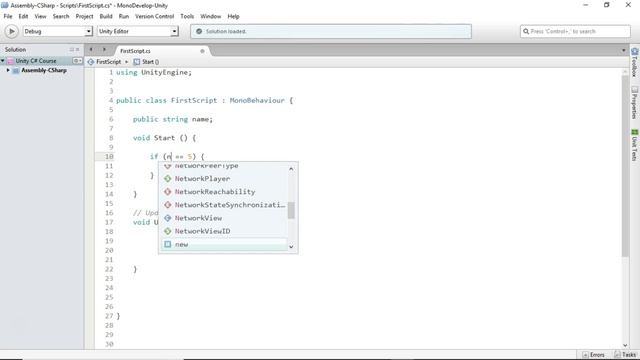This screenshot has width=640, height=360.
Task: Click the NetworkView class icon in autocomplete
Action: tap(167, 218)
